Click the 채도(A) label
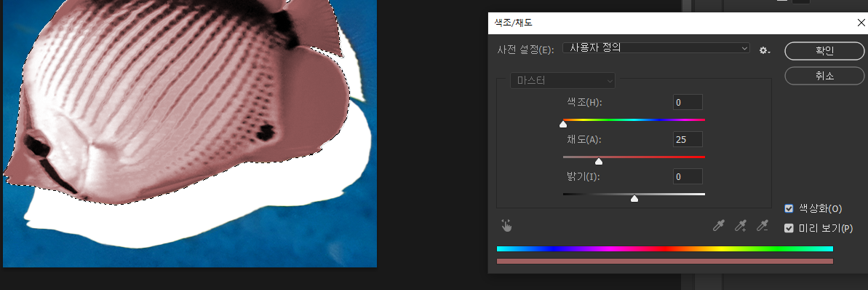This screenshot has height=290, width=868. point(584,140)
